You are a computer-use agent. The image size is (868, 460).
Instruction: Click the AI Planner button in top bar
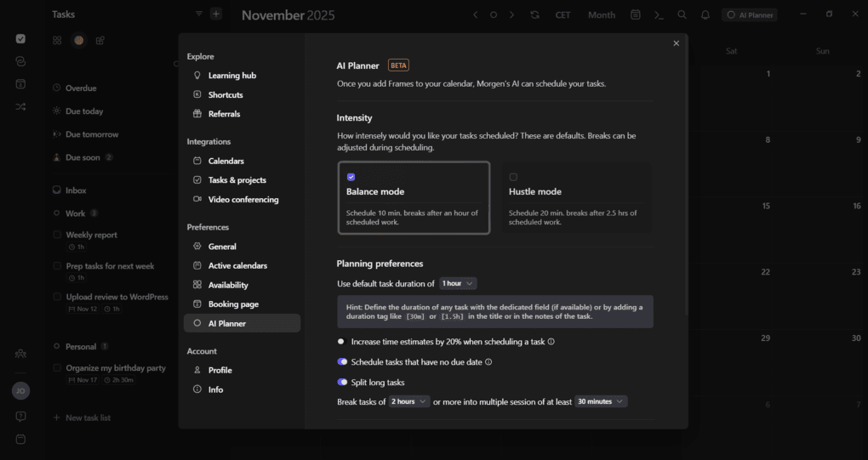click(749, 14)
